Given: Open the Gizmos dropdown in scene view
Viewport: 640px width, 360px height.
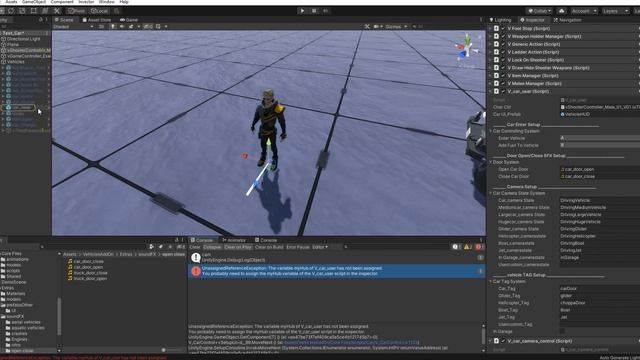Looking at the screenshot, I should (x=396, y=27).
